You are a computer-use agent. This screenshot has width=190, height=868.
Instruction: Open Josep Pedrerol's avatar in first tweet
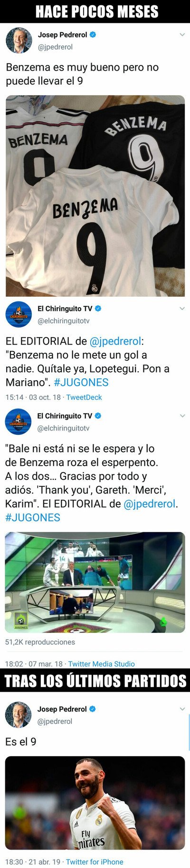coord(19,40)
